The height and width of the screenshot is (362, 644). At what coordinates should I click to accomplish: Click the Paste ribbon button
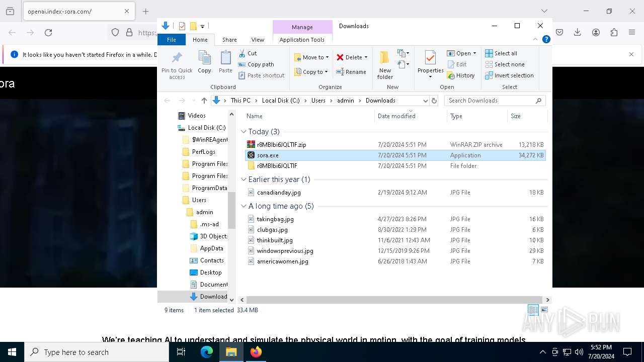[225, 62]
